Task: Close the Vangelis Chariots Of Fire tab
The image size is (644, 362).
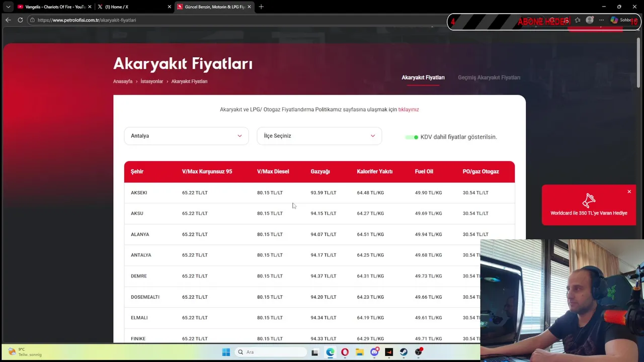Action: (x=90, y=7)
